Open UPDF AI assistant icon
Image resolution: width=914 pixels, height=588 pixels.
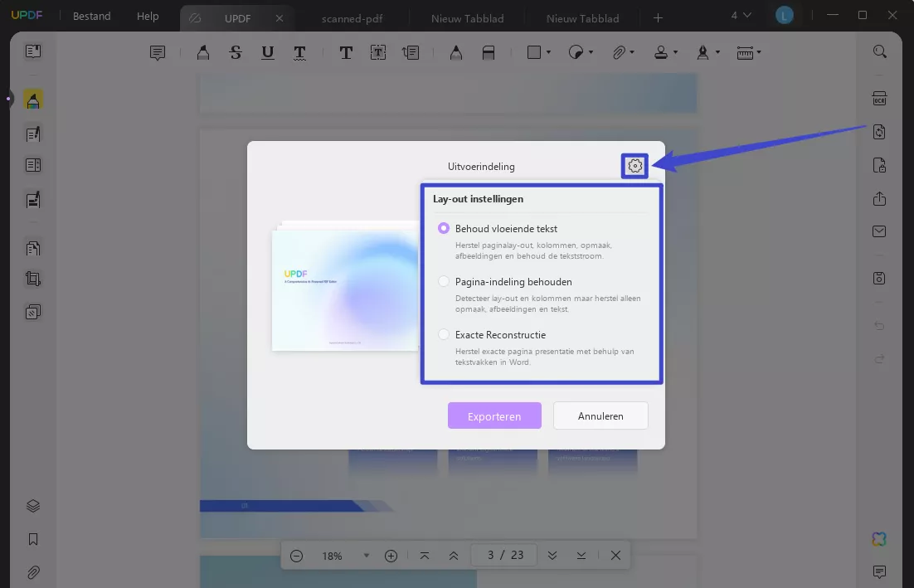(x=880, y=539)
